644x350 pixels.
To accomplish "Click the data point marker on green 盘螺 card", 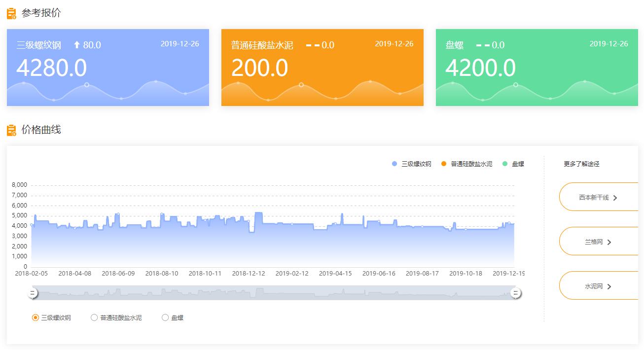I will coord(516,85).
